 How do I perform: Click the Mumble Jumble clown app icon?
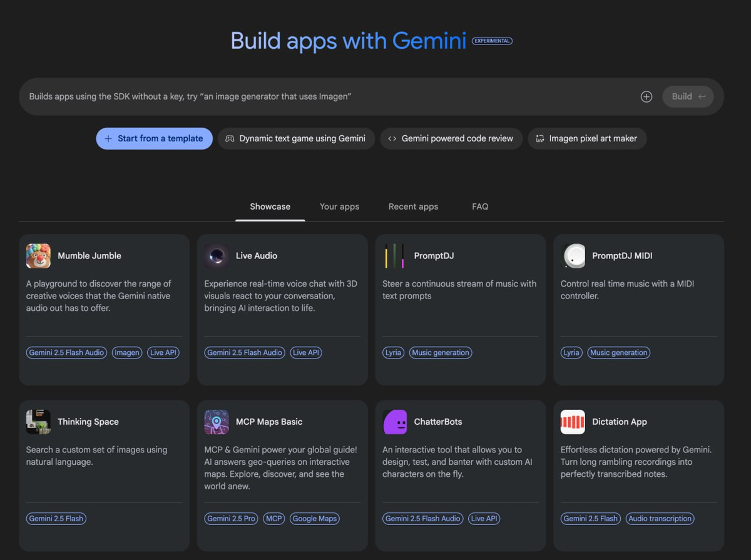point(38,256)
